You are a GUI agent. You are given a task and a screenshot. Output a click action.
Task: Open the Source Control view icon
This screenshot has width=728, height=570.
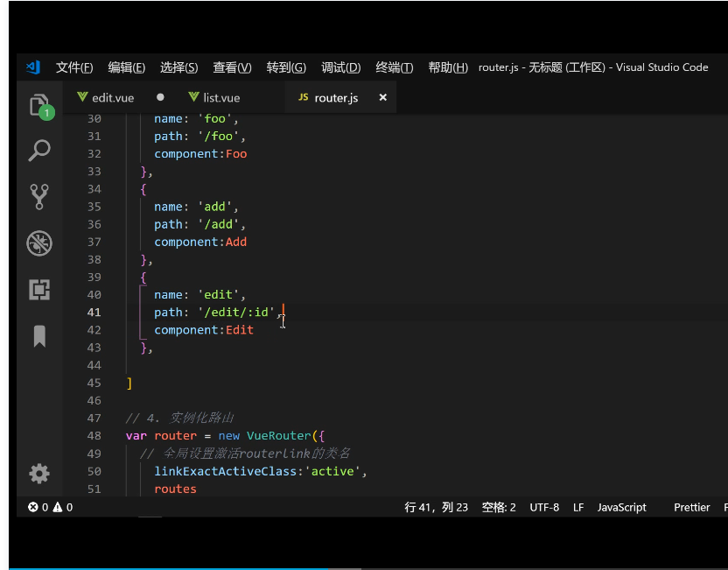click(x=39, y=196)
